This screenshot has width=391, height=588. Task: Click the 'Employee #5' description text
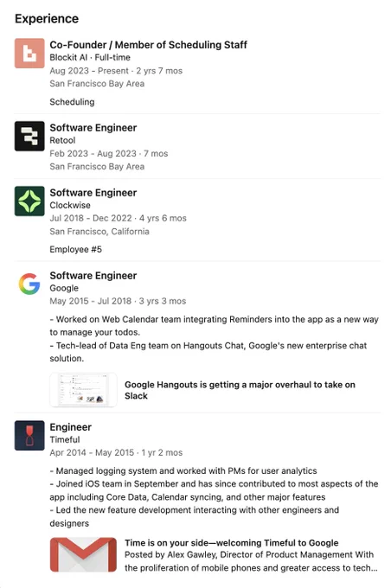pyautogui.click(x=76, y=249)
